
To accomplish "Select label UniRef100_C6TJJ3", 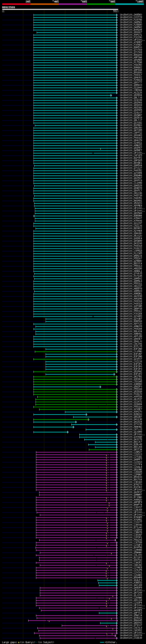I will [x=131, y=429].
